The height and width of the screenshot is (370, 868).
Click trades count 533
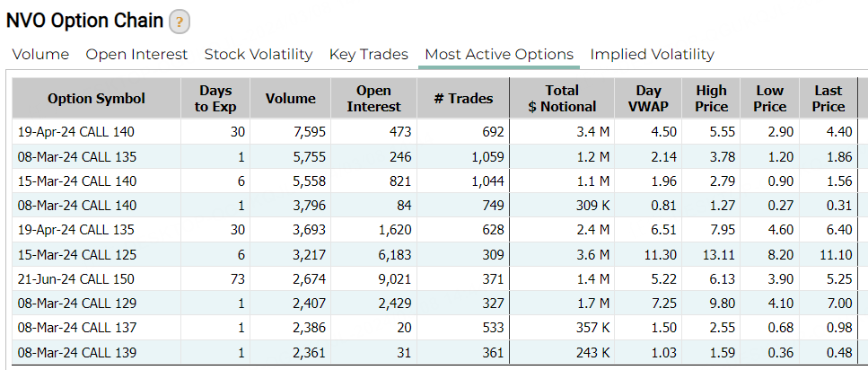point(494,328)
